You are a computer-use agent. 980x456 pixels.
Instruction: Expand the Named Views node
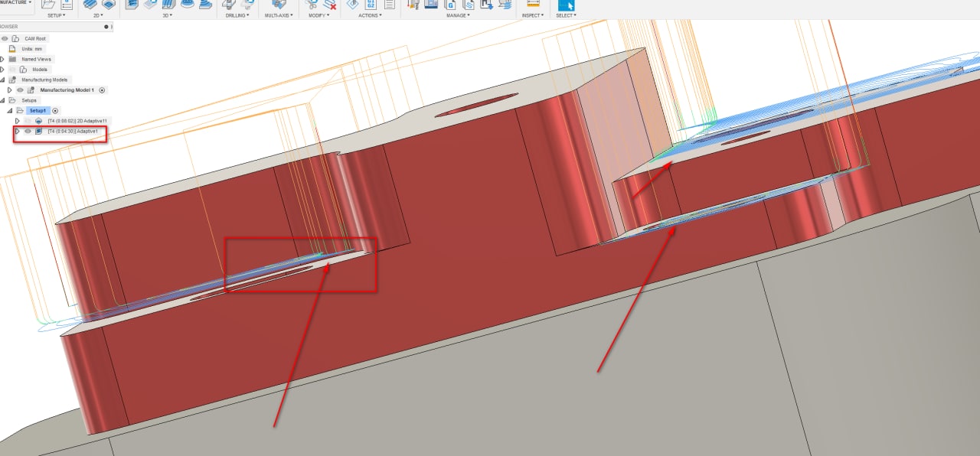[x=2, y=59]
